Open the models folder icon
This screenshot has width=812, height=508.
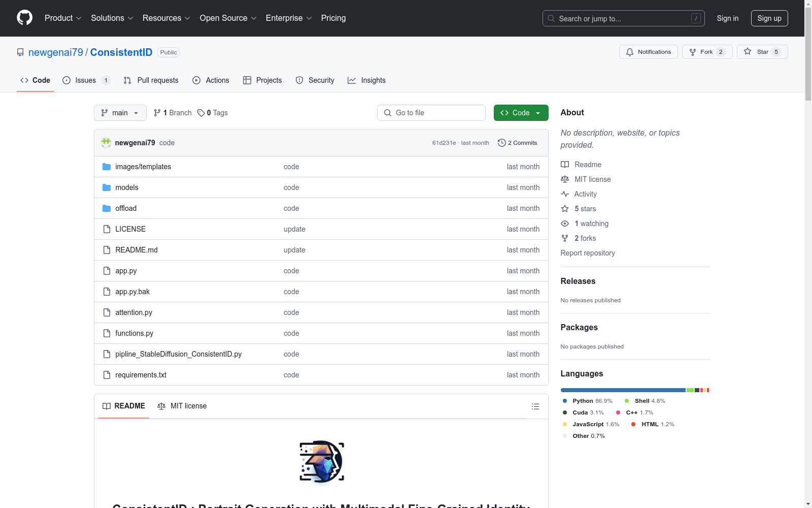point(107,187)
